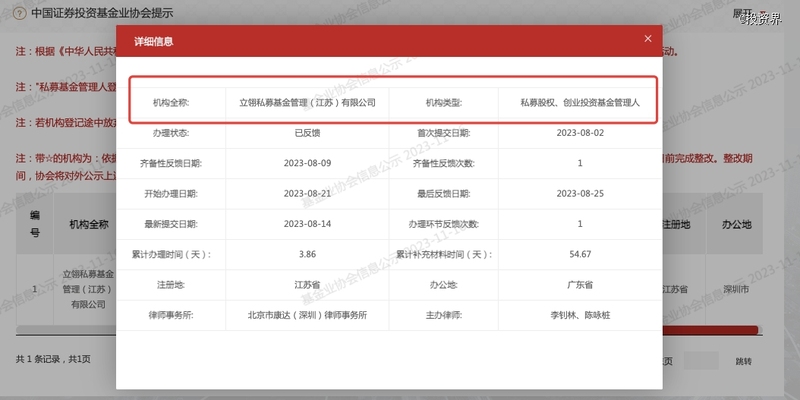
Task: Click the 机构全称 column header in background table
Action: (x=89, y=224)
